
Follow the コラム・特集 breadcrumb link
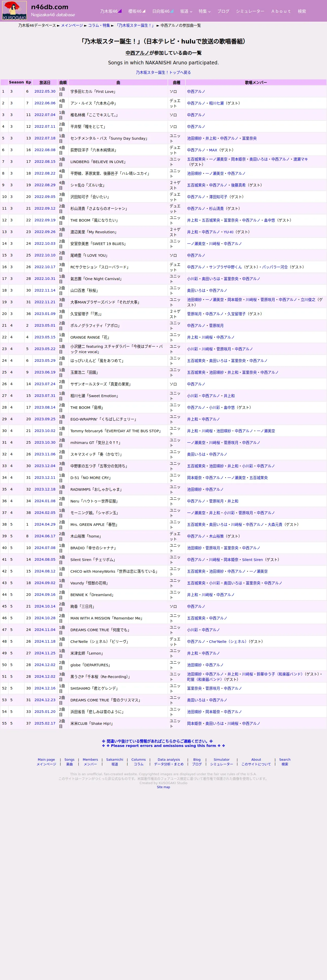[99, 25]
